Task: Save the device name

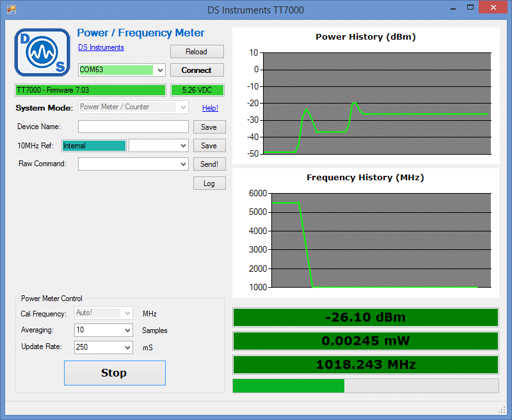Action: click(x=209, y=127)
